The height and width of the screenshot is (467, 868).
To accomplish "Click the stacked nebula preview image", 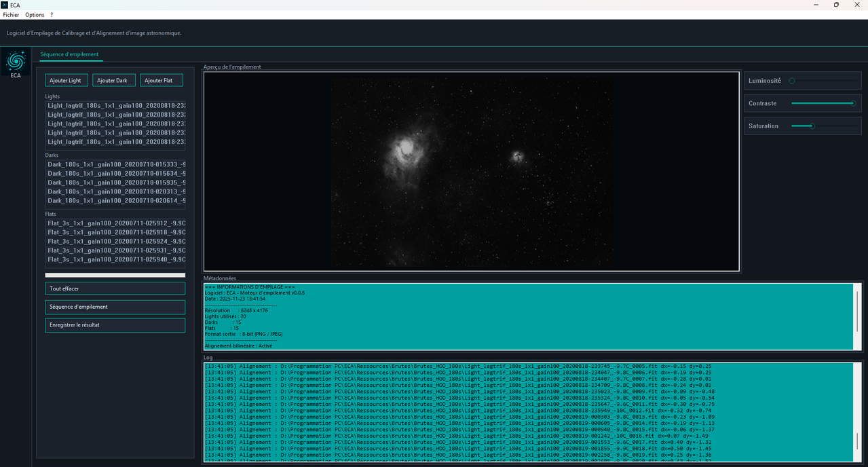I will coord(471,172).
